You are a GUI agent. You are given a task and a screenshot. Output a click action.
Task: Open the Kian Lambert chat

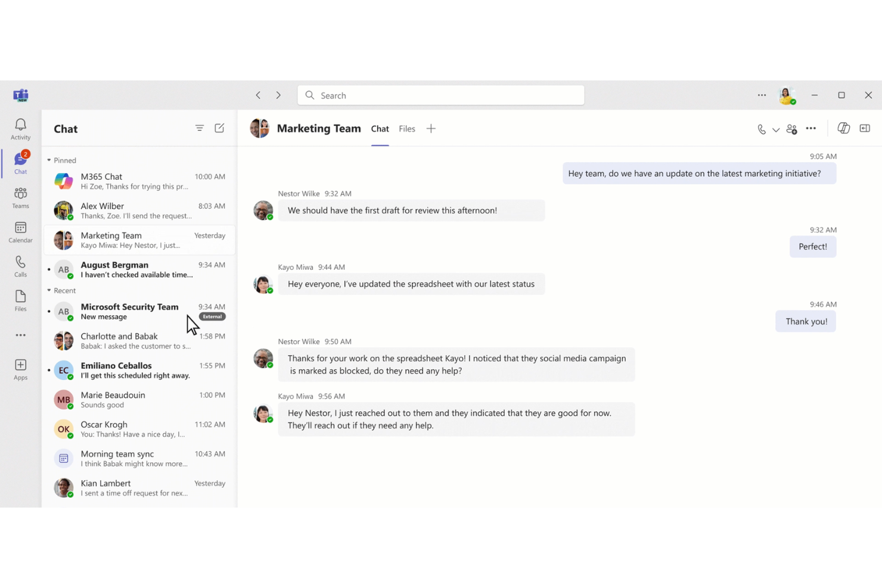pos(139,488)
